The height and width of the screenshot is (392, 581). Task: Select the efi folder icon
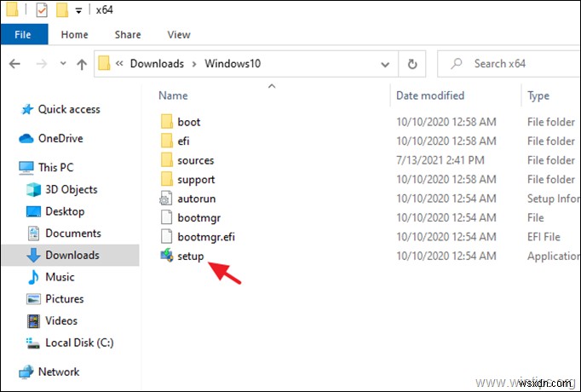[x=166, y=141]
